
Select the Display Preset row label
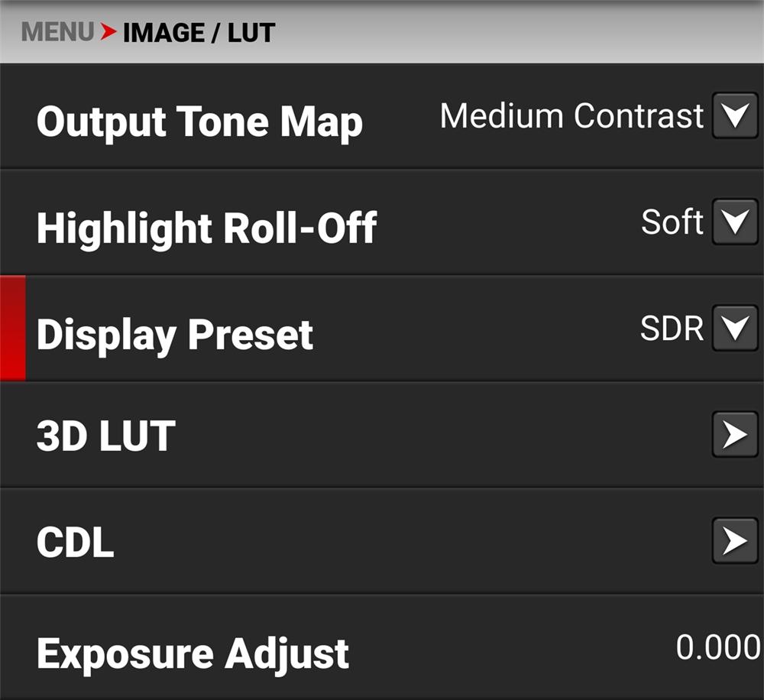click(175, 335)
